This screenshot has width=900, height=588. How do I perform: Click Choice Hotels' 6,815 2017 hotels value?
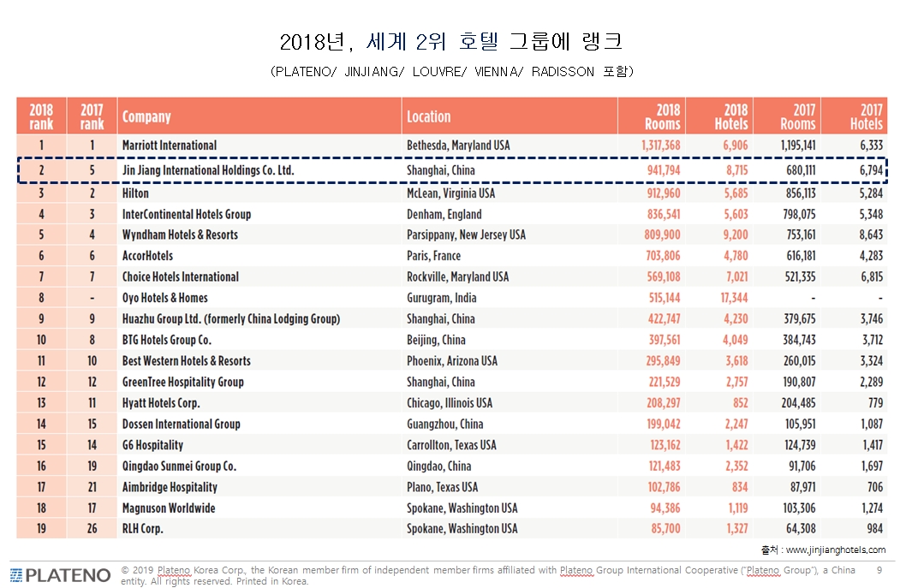tap(872, 277)
